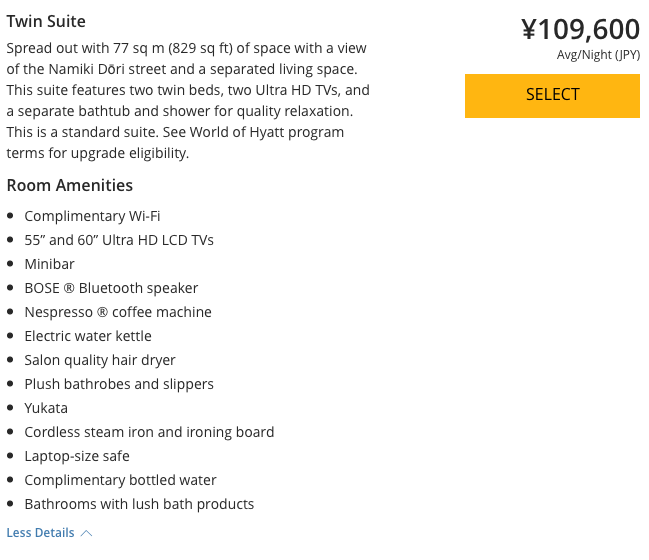This screenshot has height=560, width=649.
Task: Click the Plush bathrobes and slippers item
Action: 119,384
